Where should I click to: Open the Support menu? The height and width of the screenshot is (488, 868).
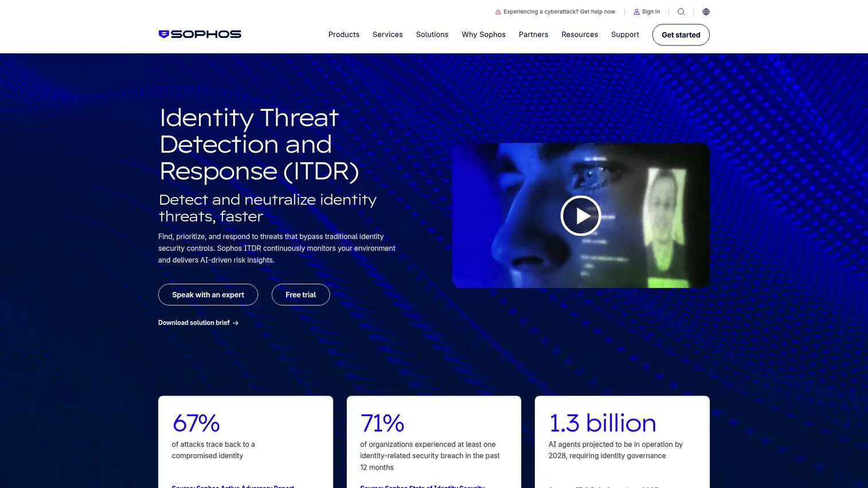(625, 34)
